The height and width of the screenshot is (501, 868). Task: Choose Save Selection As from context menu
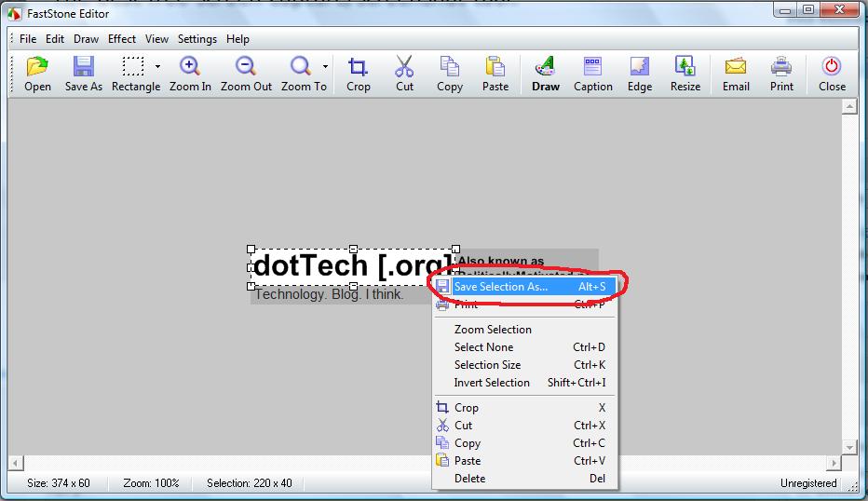pyautogui.click(x=500, y=287)
